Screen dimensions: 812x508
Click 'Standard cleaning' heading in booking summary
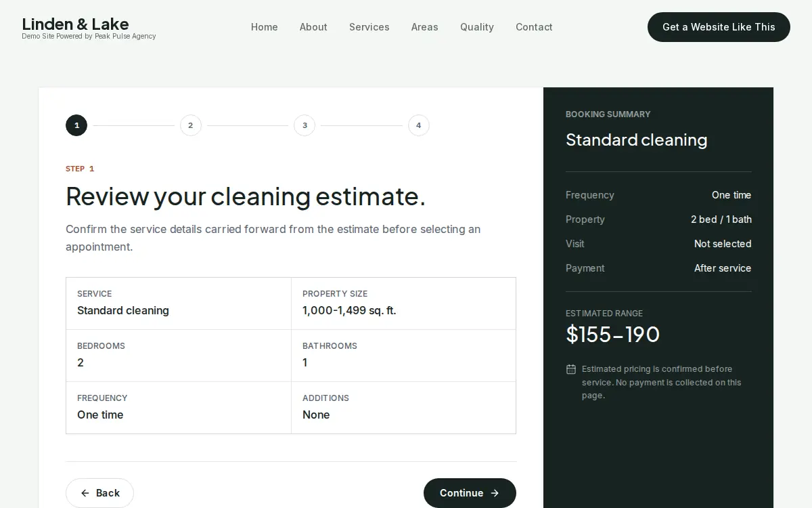point(637,140)
